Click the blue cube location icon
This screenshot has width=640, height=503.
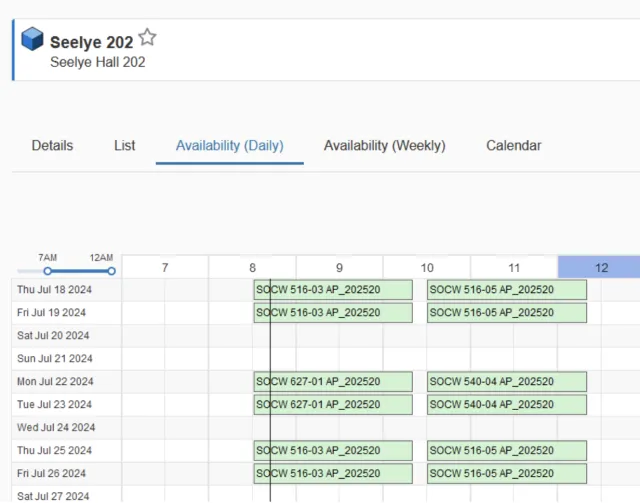[x=33, y=40]
